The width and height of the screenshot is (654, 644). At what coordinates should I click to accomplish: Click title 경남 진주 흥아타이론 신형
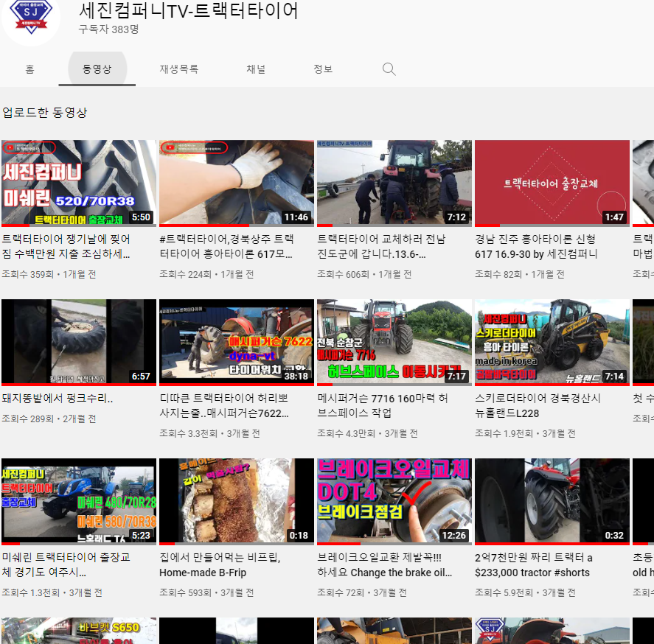click(x=536, y=246)
